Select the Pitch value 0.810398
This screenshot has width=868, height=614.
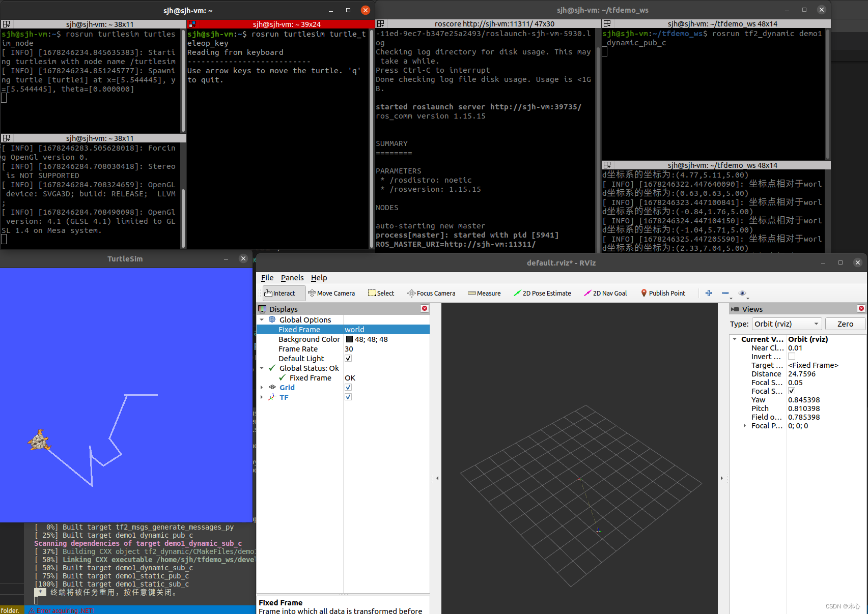click(804, 408)
